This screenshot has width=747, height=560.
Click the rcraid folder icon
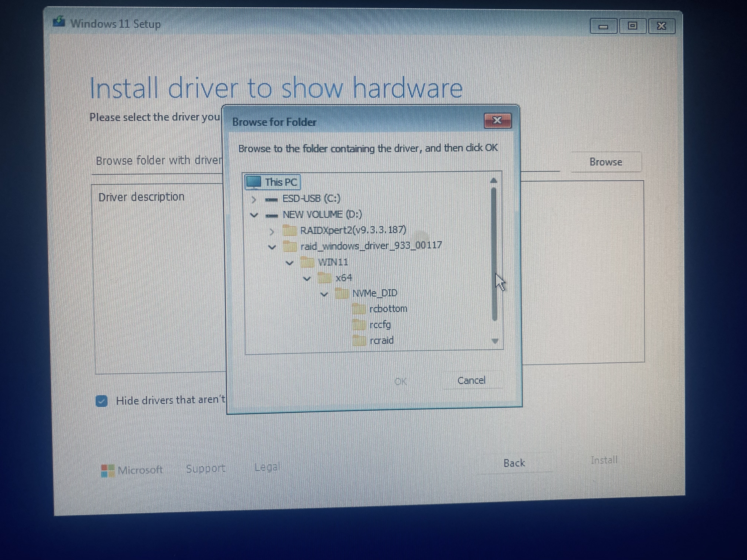click(359, 340)
